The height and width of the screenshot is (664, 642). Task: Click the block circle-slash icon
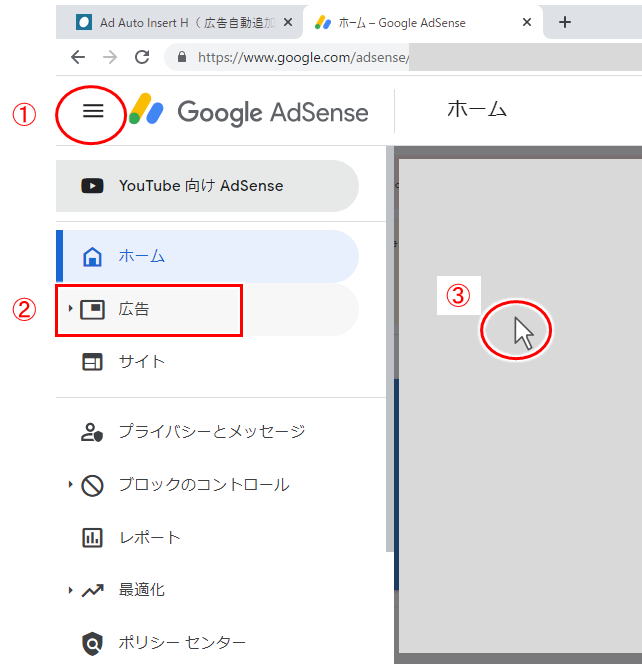pyautogui.click(x=92, y=485)
